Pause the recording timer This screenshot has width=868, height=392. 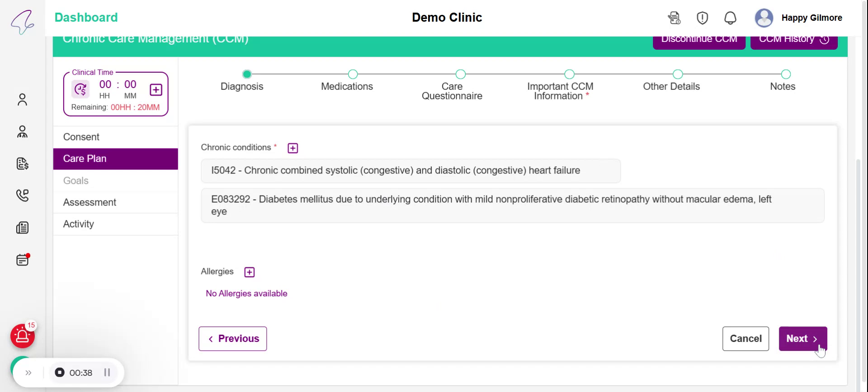107,373
